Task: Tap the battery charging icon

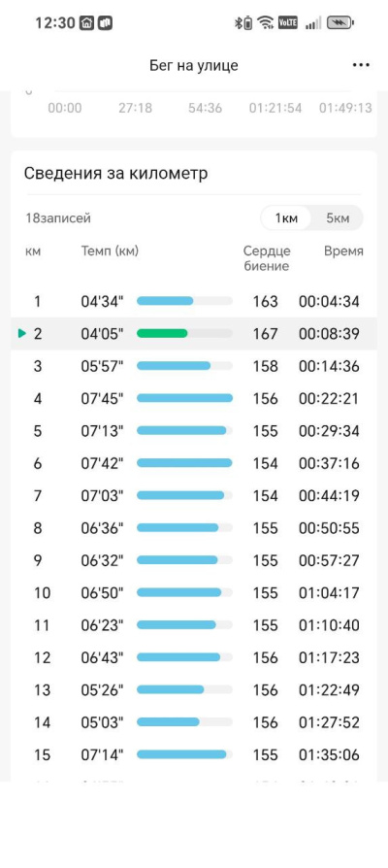Action: coord(339,22)
